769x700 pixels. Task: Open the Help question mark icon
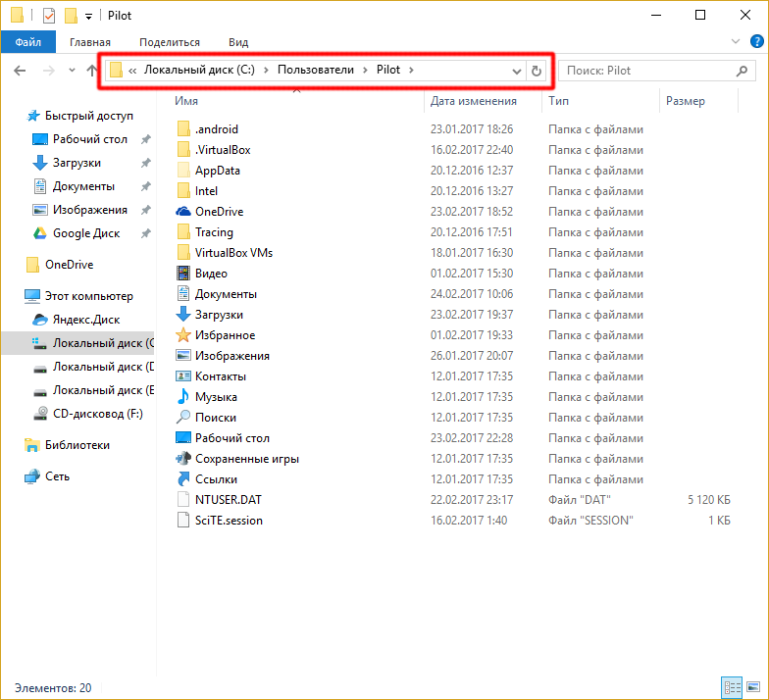pyautogui.click(x=757, y=41)
